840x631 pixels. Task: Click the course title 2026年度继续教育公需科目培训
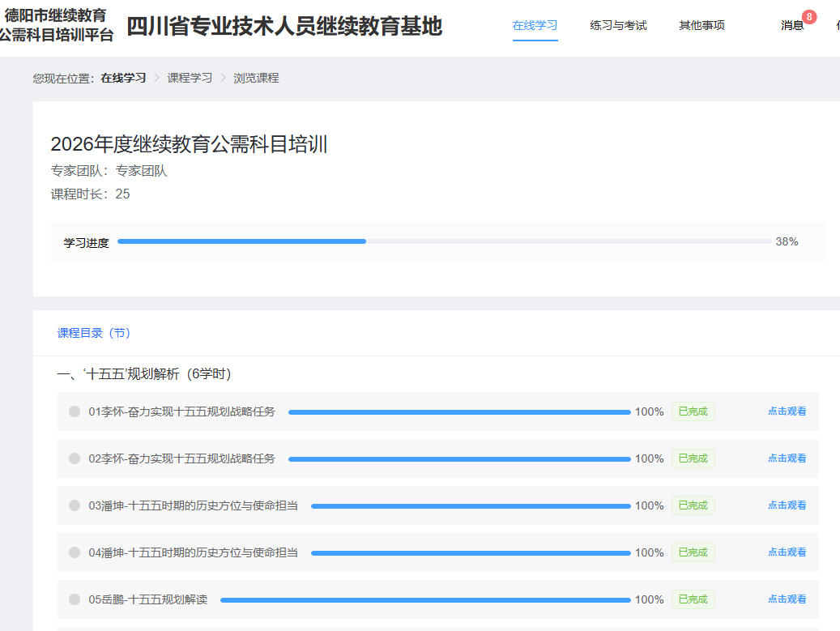(x=189, y=144)
